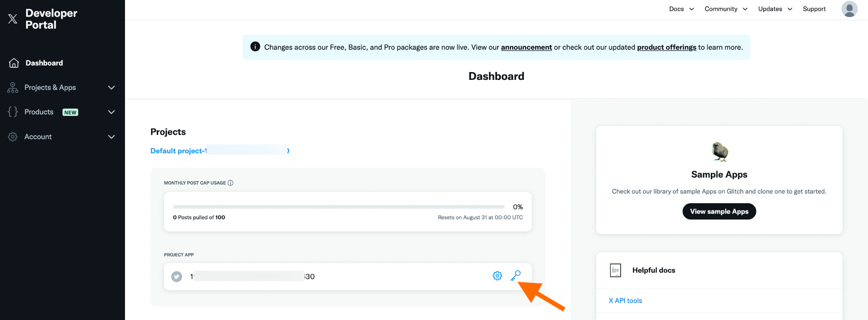The width and height of the screenshot is (868, 320).
Task: Click the project app bird icon
Action: pyautogui.click(x=177, y=277)
